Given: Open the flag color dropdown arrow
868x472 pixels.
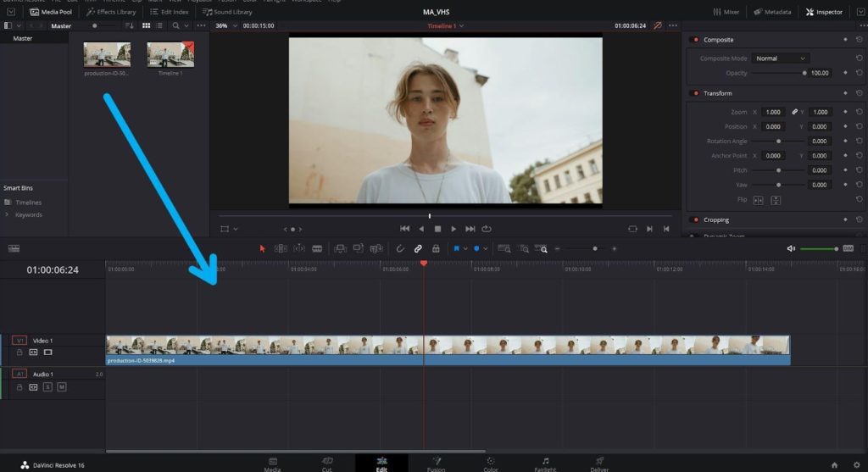Looking at the screenshot, I should coord(465,249).
